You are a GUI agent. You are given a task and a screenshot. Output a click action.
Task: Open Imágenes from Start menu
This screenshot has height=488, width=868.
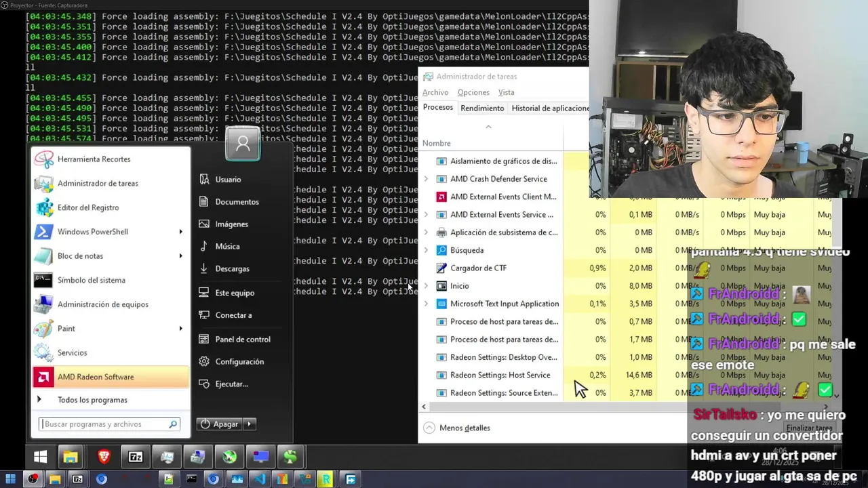[231, 224]
